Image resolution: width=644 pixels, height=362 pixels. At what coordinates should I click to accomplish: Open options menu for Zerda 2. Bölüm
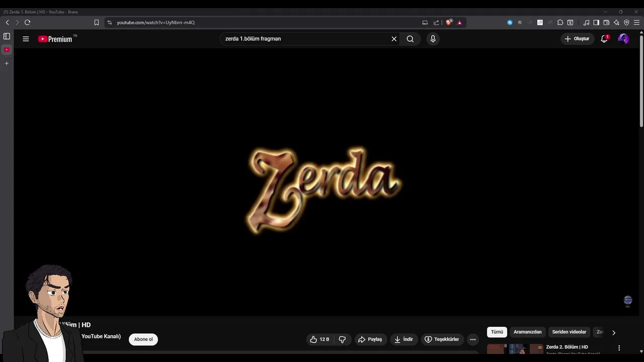[619, 348]
